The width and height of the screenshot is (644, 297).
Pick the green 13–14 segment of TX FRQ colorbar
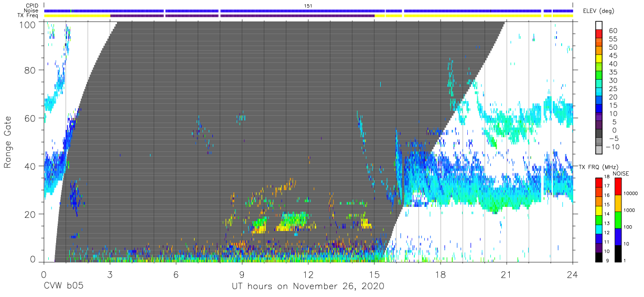coord(599,220)
